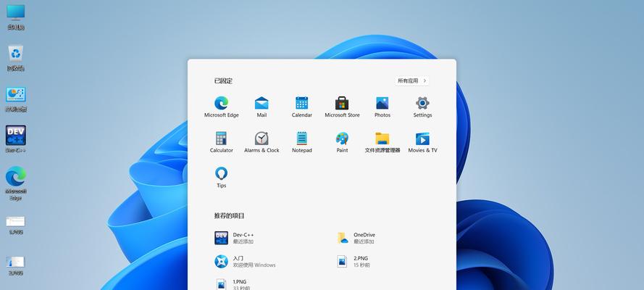Select Microsoft Edge desktop shortcut
The height and width of the screenshot is (290, 644).
tap(16, 183)
